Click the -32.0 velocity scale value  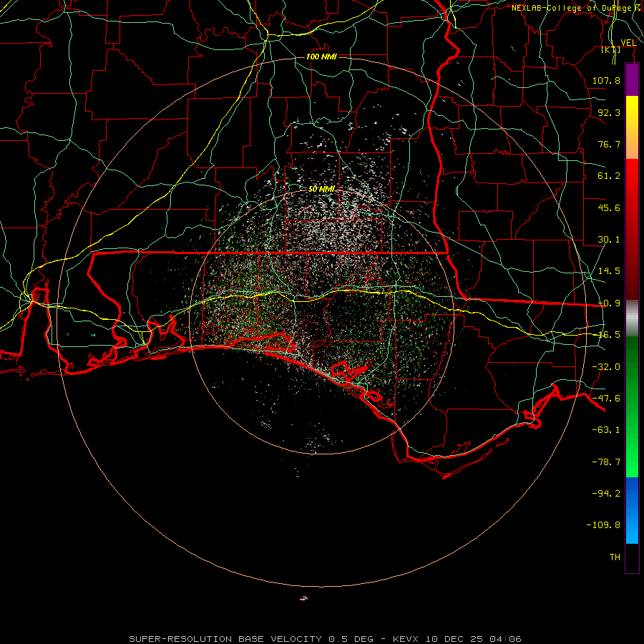606,367
